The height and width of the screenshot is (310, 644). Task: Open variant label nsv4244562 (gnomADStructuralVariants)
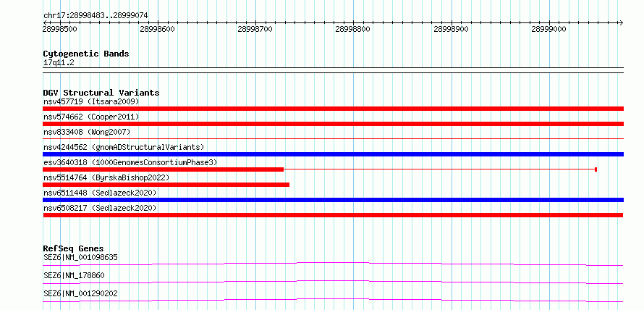(x=124, y=147)
